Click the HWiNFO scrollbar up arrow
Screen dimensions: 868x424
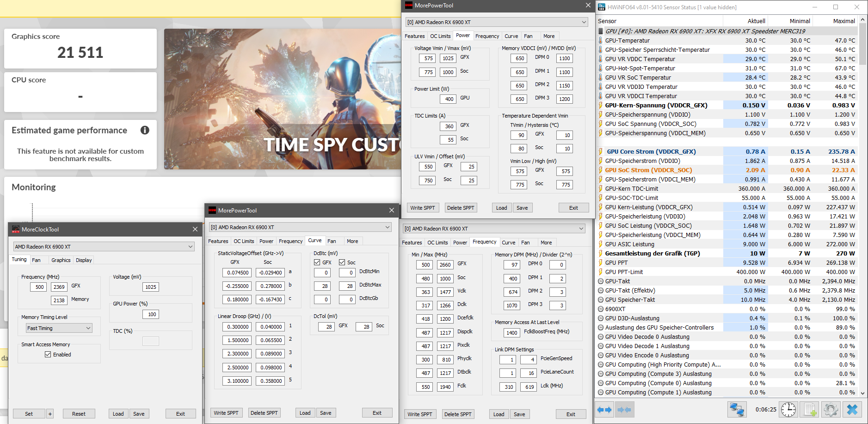click(x=862, y=20)
